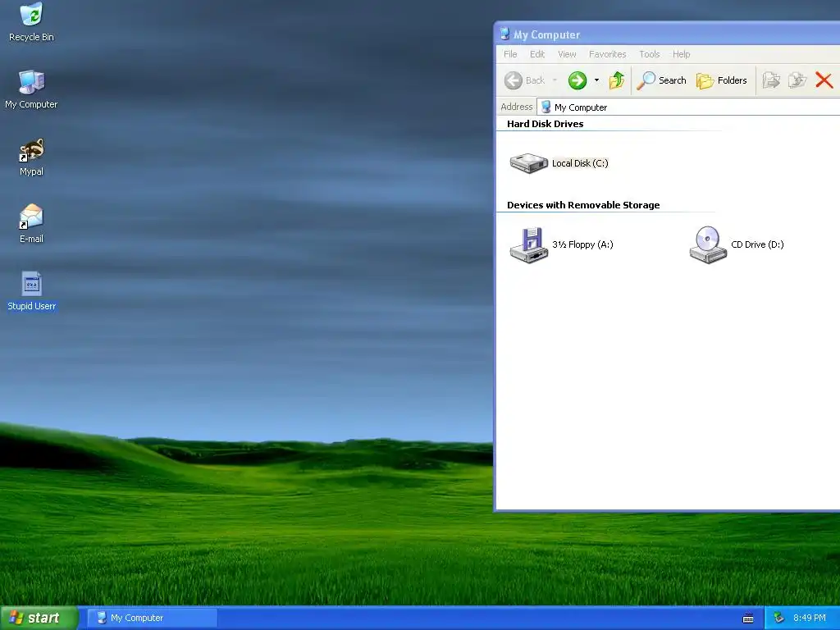Select the Mypal browser shortcut

(31, 157)
